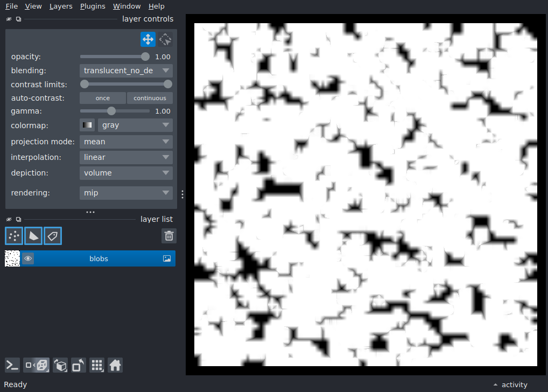
Task: Click the opacity slider handle
Action: coord(145,57)
